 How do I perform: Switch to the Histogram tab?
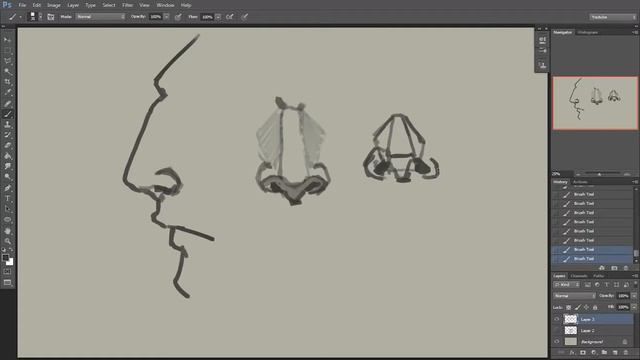587,32
